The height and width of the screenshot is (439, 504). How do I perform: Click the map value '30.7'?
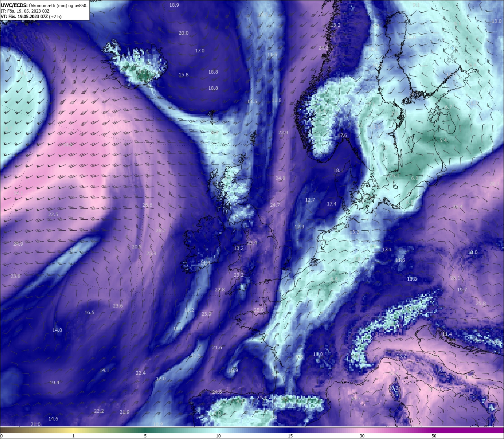(x=356, y=399)
